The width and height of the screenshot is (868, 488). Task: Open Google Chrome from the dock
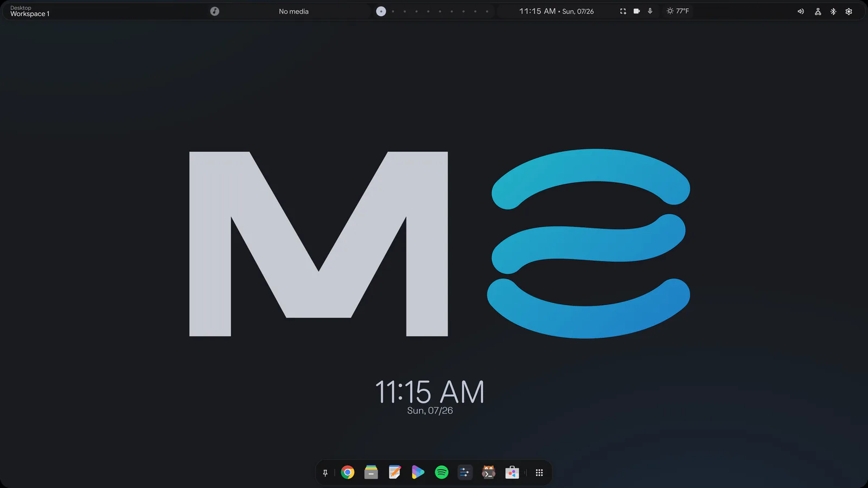tap(348, 472)
